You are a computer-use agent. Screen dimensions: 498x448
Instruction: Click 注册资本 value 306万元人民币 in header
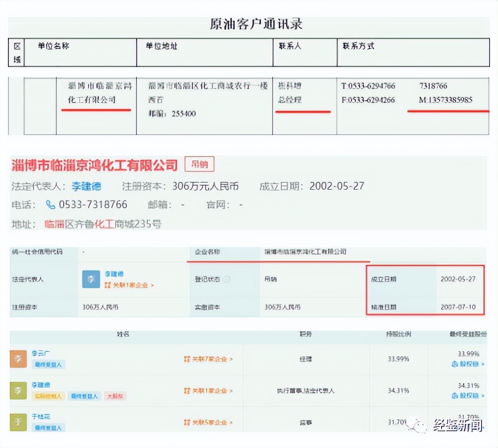pyautogui.click(x=205, y=186)
